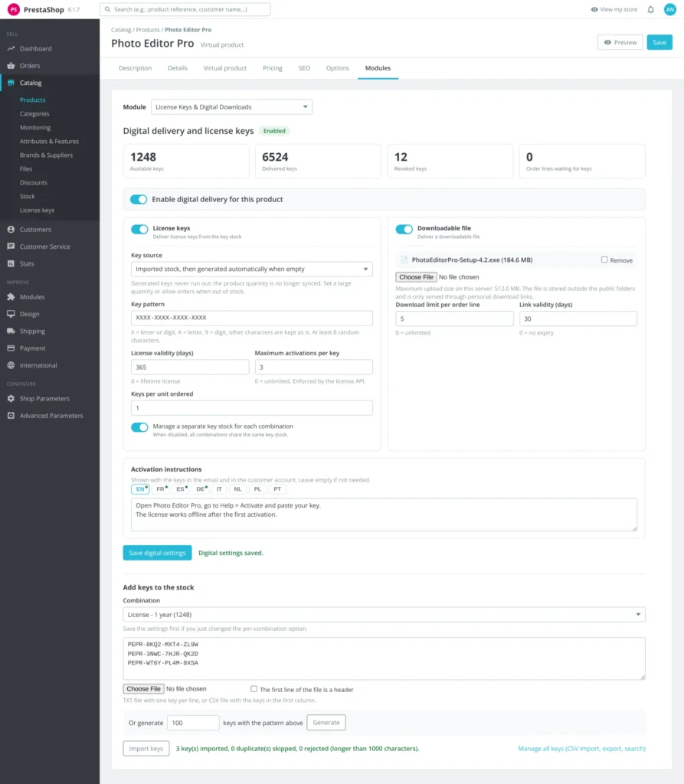This screenshot has width=684, height=784.
Task: Click the License validity days field
Action: point(190,367)
